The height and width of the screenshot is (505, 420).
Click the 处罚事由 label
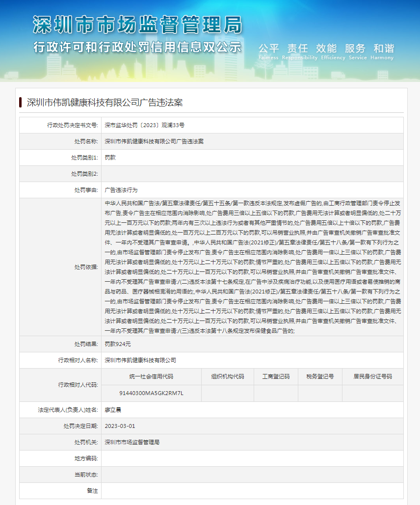click(x=86, y=190)
